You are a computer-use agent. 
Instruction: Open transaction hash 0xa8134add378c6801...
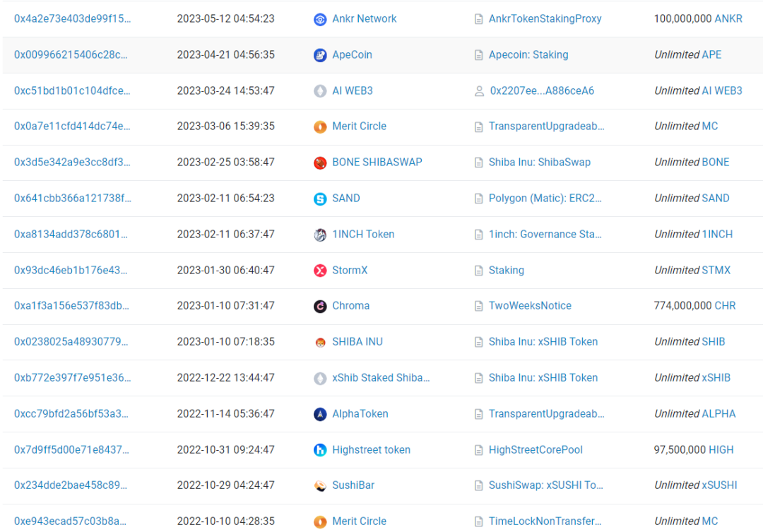[71, 234]
